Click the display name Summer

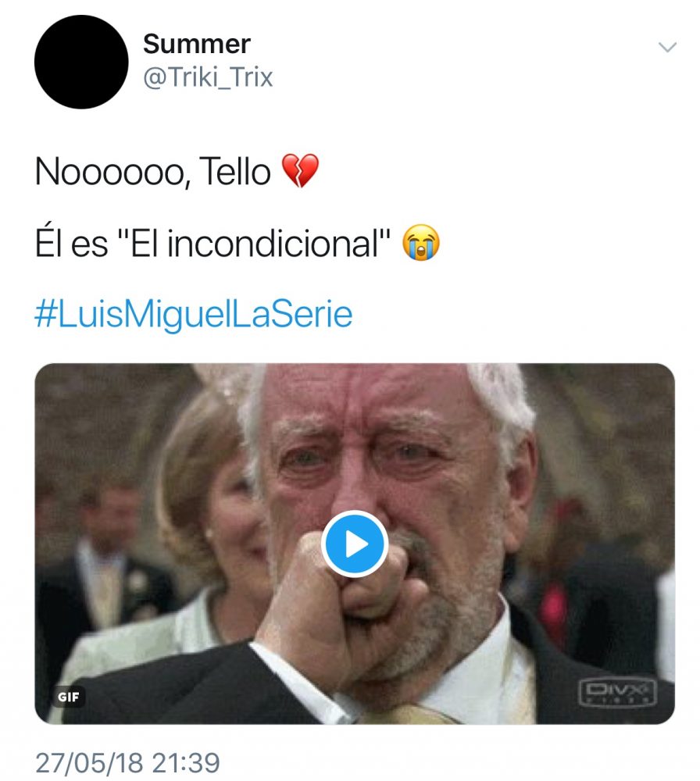(x=196, y=43)
